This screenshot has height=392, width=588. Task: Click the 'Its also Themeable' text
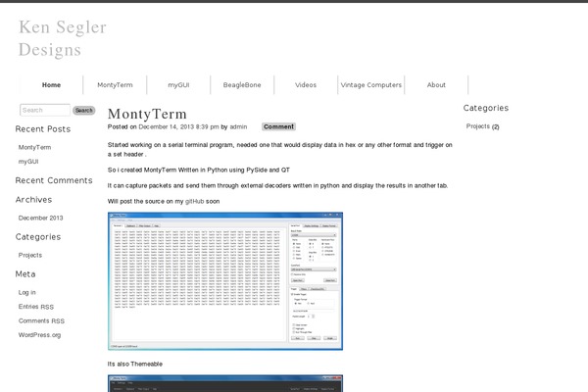click(x=135, y=364)
